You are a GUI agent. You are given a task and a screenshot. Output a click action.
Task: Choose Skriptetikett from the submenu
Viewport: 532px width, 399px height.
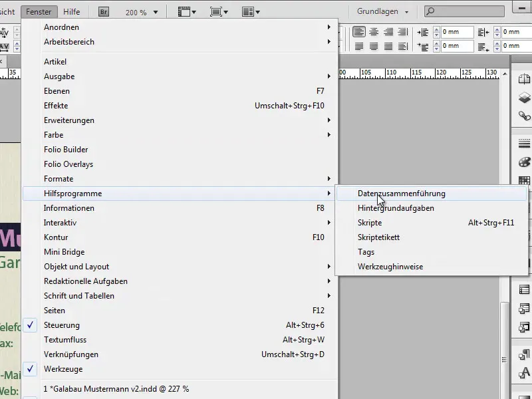pos(432,237)
